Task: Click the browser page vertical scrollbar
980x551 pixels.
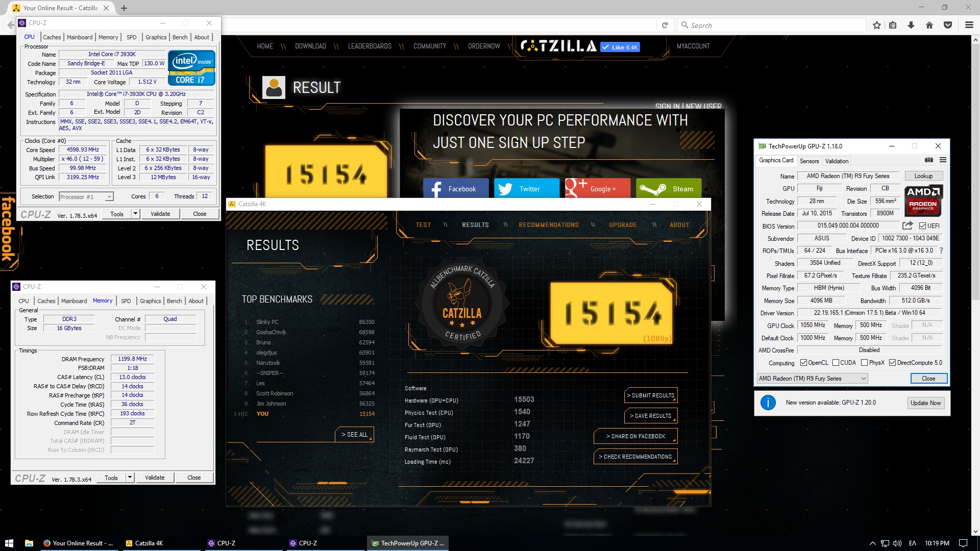Action: coord(975,286)
